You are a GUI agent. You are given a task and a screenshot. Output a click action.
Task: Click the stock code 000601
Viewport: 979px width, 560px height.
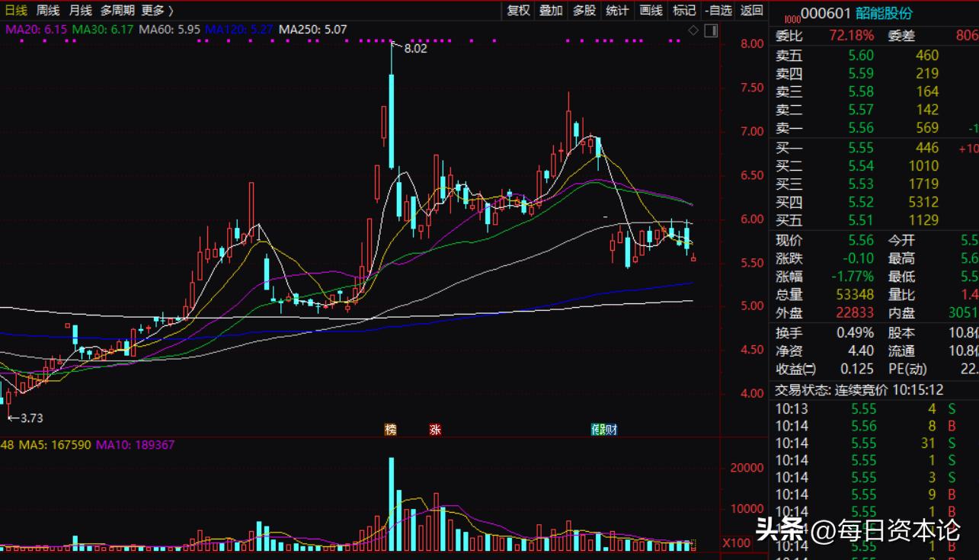click(826, 14)
